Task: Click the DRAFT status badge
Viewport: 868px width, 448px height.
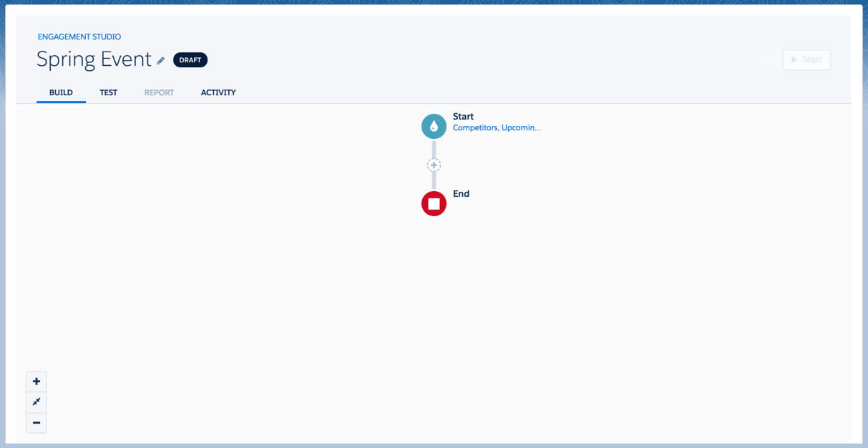Action: point(190,59)
